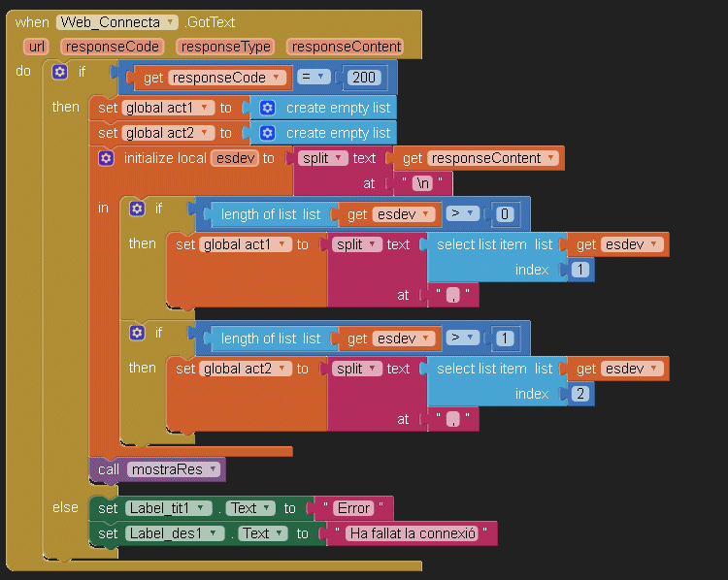Open the gear on act2's create empty list block

point(268,133)
